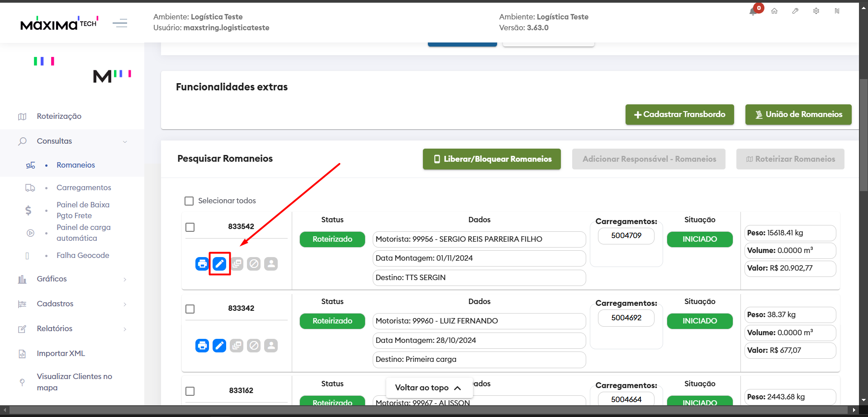Toggle the sidebar with the hamburger menu icon
This screenshot has width=868, height=417.
pos(120,23)
